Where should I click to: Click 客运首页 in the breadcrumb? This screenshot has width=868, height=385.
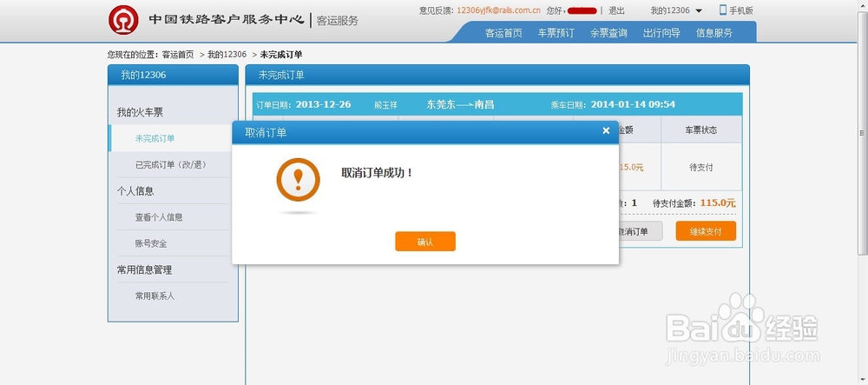178,54
